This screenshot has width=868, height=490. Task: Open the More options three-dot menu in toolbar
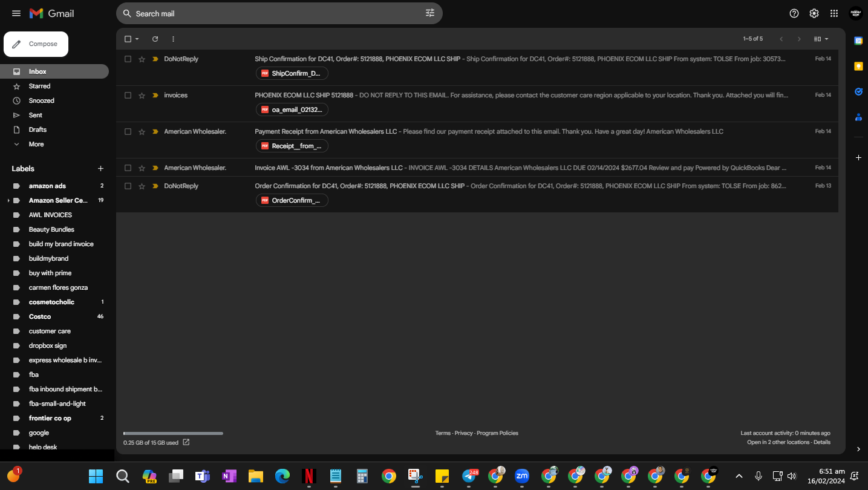(173, 39)
